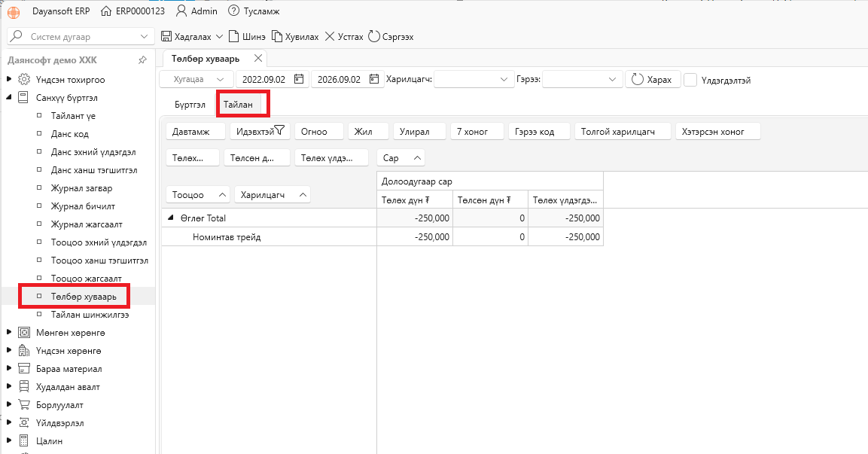The width and height of the screenshot is (868, 454).
Task: Collapse the Өглөг Total row
Action: point(170,218)
